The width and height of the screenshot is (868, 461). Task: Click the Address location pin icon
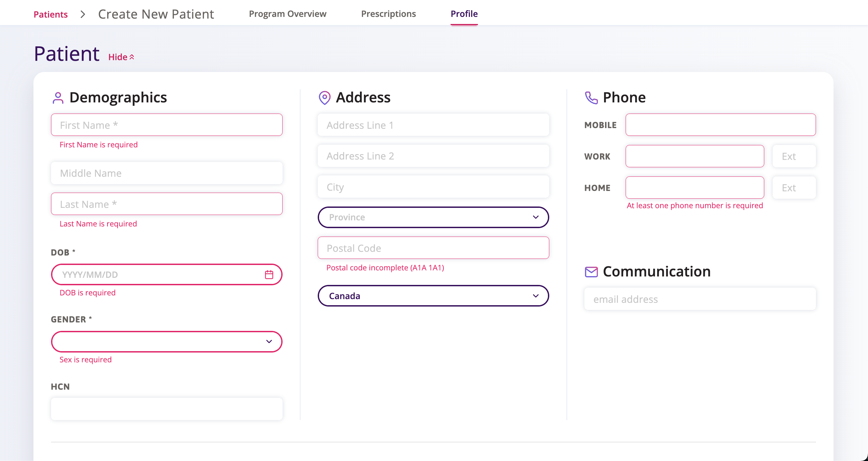click(324, 98)
